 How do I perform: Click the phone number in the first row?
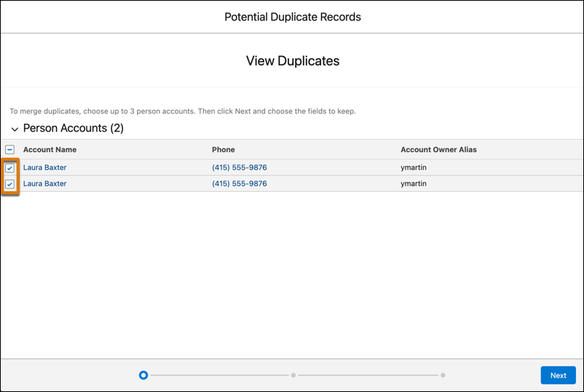(239, 168)
